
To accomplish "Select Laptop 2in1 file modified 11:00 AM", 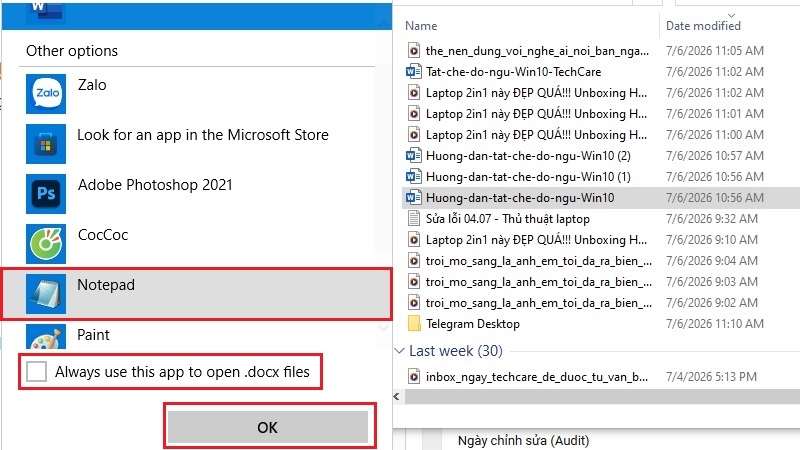I will tap(536, 135).
